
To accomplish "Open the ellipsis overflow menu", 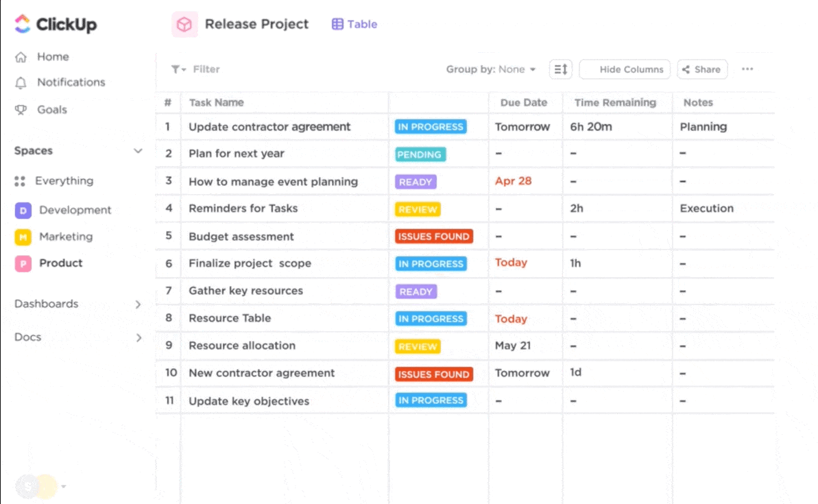I will (x=747, y=69).
